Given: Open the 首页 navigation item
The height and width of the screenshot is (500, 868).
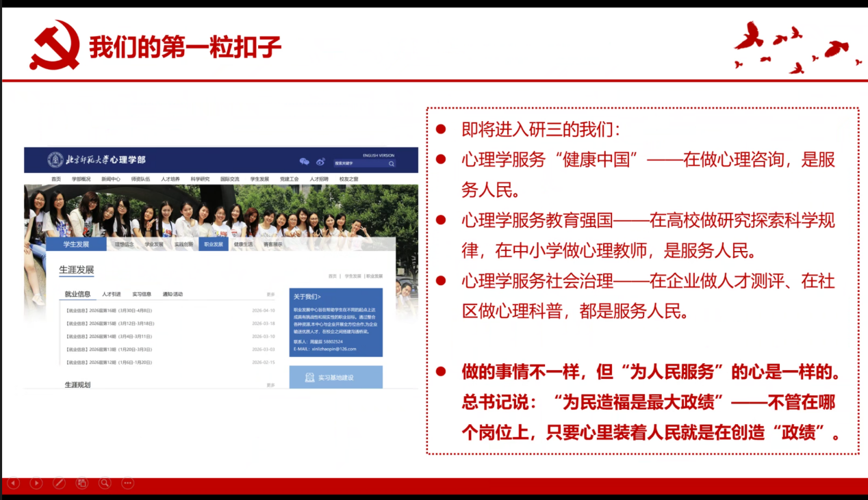Looking at the screenshot, I should coord(56,179).
